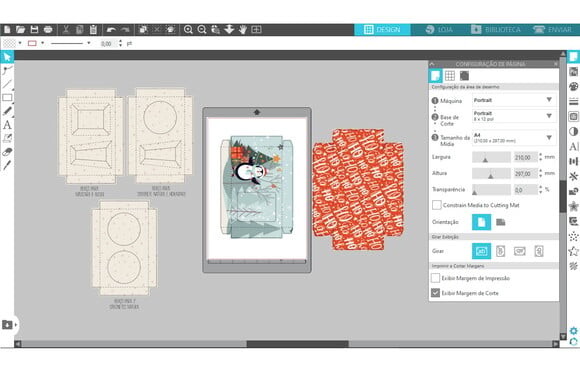
Task: Set portrait page orientation
Action: pyautogui.click(x=481, y=222)
